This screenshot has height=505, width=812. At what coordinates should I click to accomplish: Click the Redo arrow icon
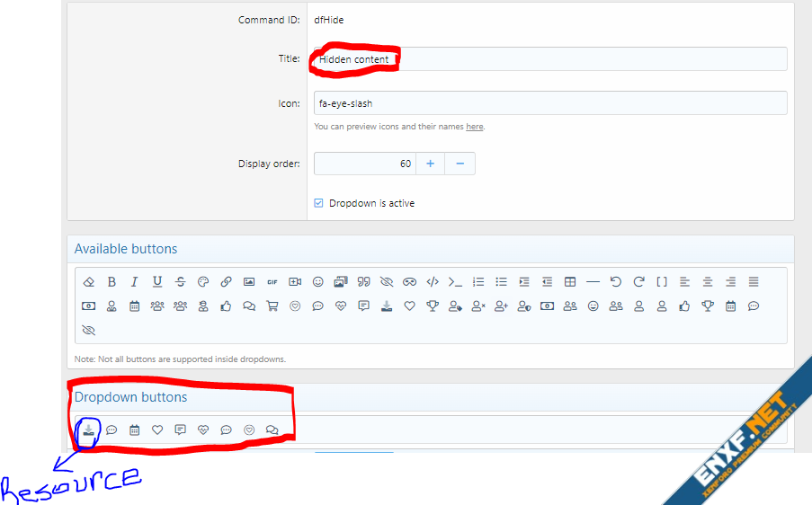[638, 281]
